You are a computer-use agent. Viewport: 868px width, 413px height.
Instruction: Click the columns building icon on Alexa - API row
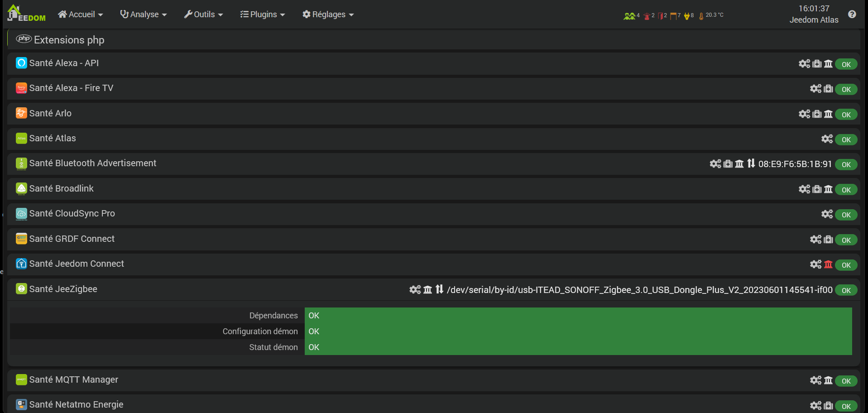coord(828,64)
